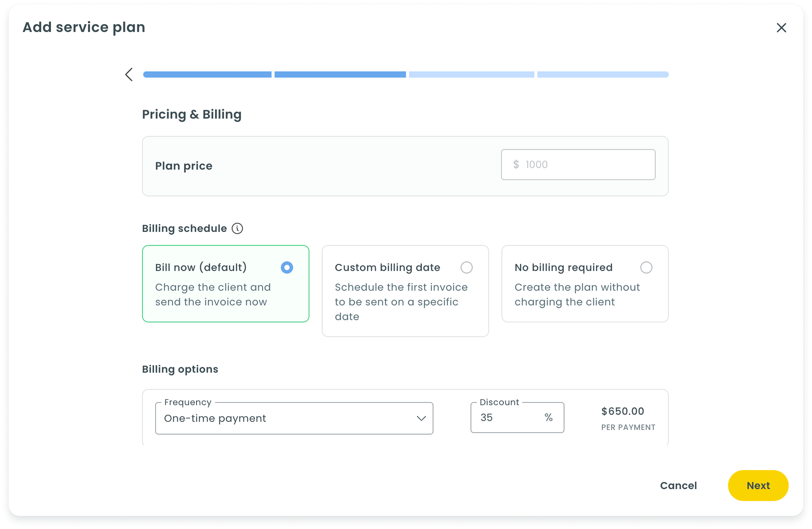Close the Add service plan dialog

[x=781, y=28]
